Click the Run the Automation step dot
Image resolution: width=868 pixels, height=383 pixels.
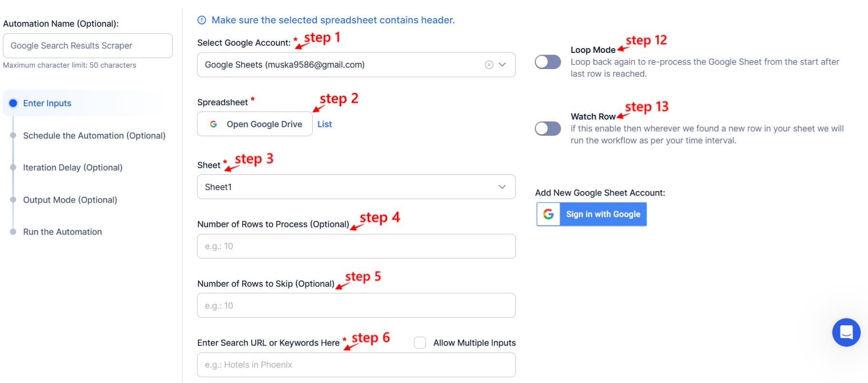tap(13, 232)
